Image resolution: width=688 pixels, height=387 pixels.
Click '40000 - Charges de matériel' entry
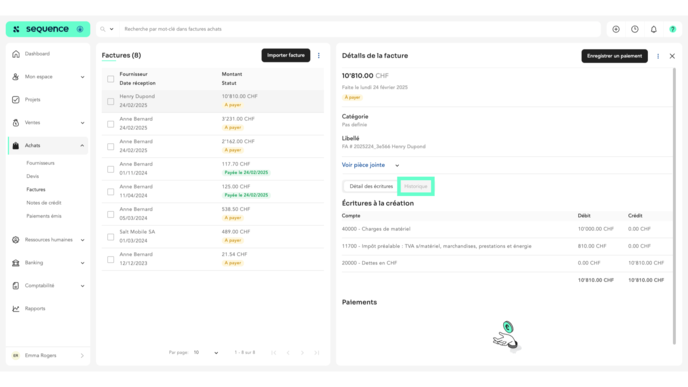pos(376,229)
